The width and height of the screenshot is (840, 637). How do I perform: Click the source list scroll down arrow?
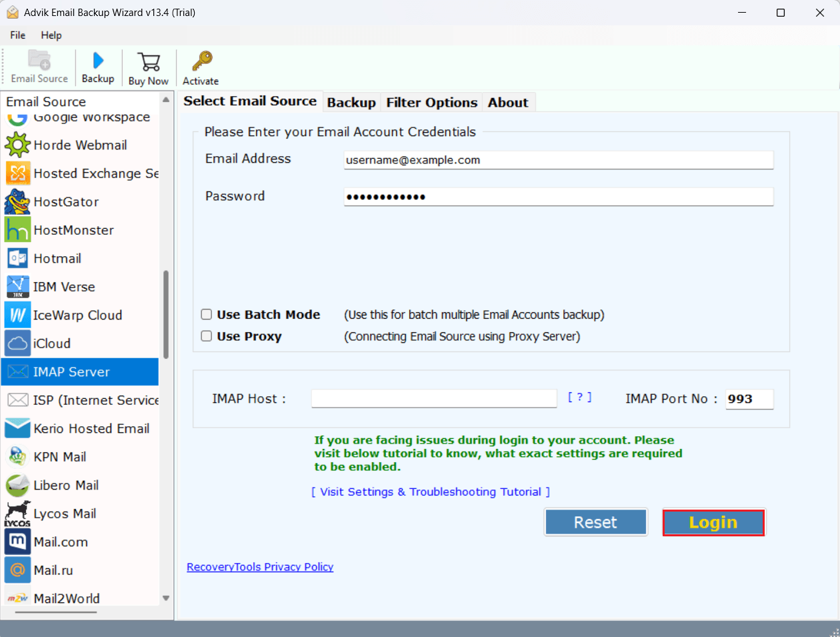point(166,598)
